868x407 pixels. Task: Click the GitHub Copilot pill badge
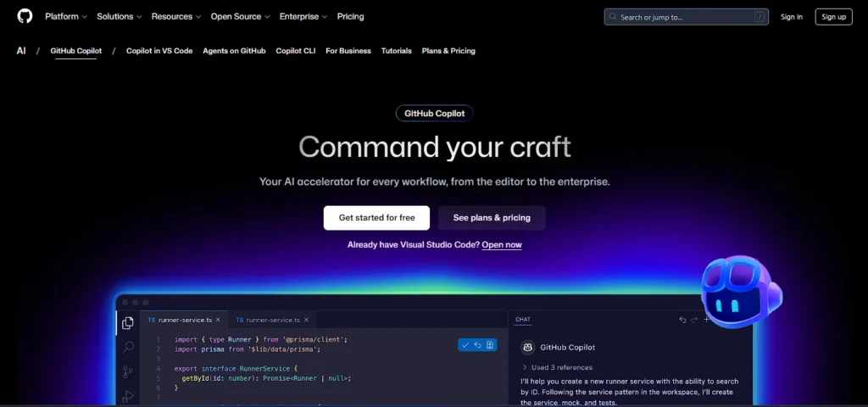click(x=435, y=114)
